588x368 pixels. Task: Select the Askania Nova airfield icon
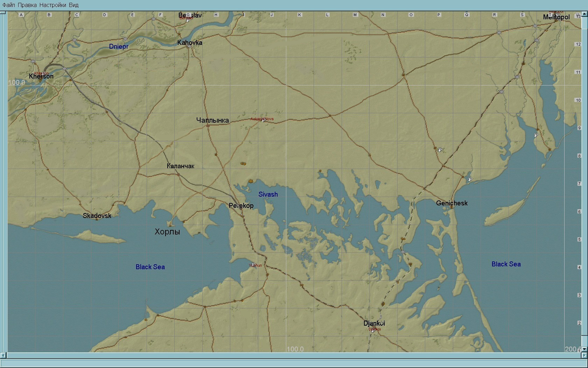tap(264, 120)
